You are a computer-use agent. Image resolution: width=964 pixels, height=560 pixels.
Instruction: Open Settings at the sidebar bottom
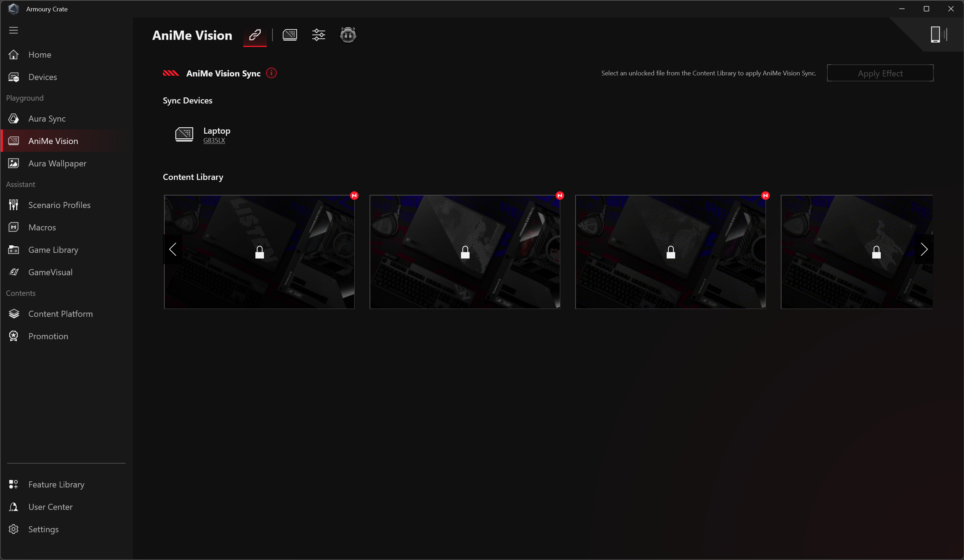43,529
